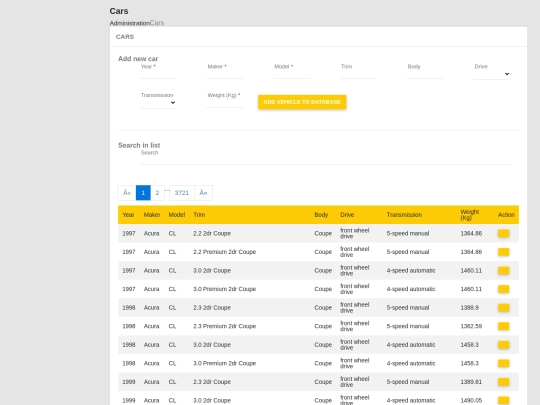
Task: Select trim cell 2.2 Premium 2dr Coupe
Action: (225, 252)
